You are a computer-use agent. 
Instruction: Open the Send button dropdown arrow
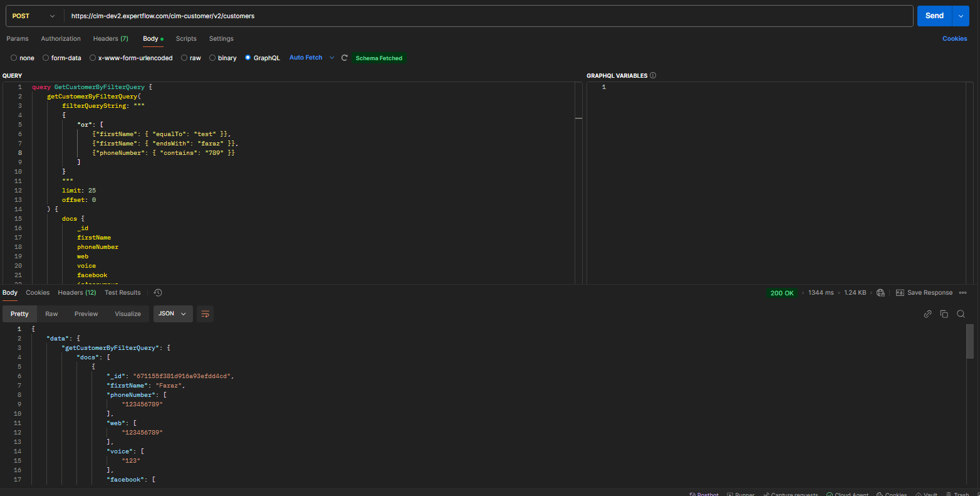[x=961, y=16]
